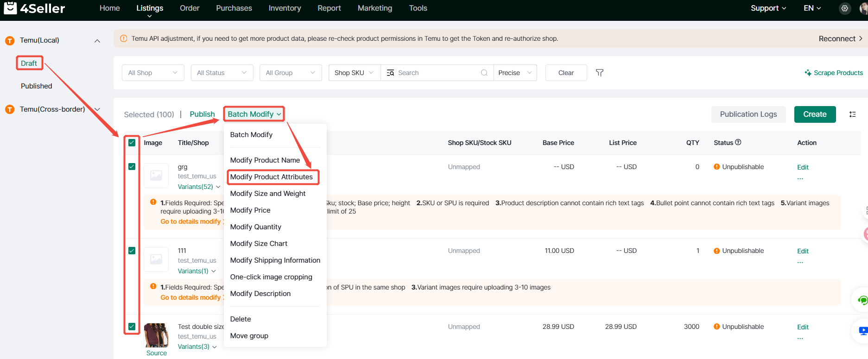Click the Temu(Local) orange T icon

pyautogui.click(x=10, y=40)
